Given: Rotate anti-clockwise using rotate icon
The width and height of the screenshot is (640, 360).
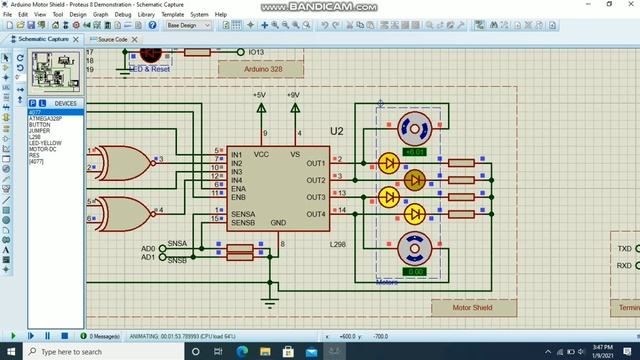Looking at the screenshot, I should pyautogui.click(x=20, y=67).
